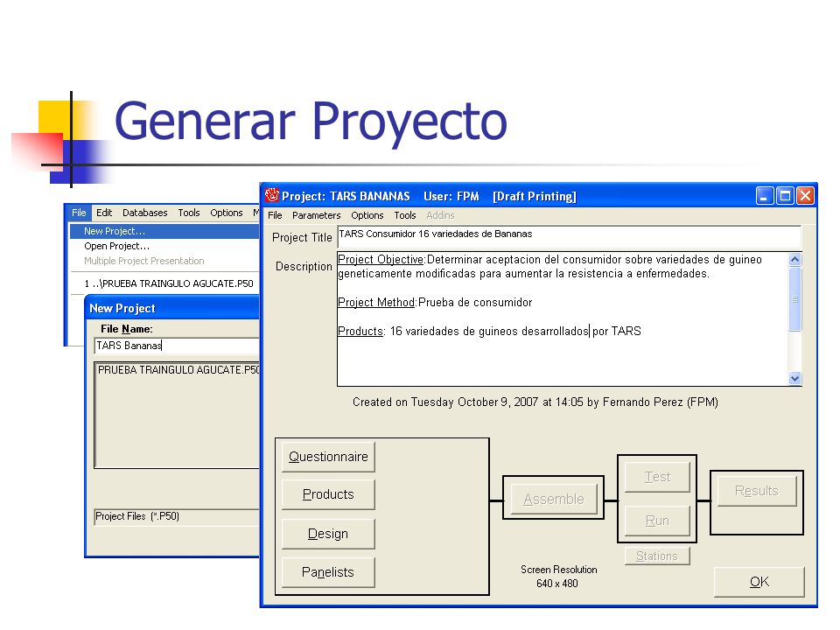The height and width of the screenshot is (630, 840).
Task: Click the File Name field in New Project
Action: (177, 346)
